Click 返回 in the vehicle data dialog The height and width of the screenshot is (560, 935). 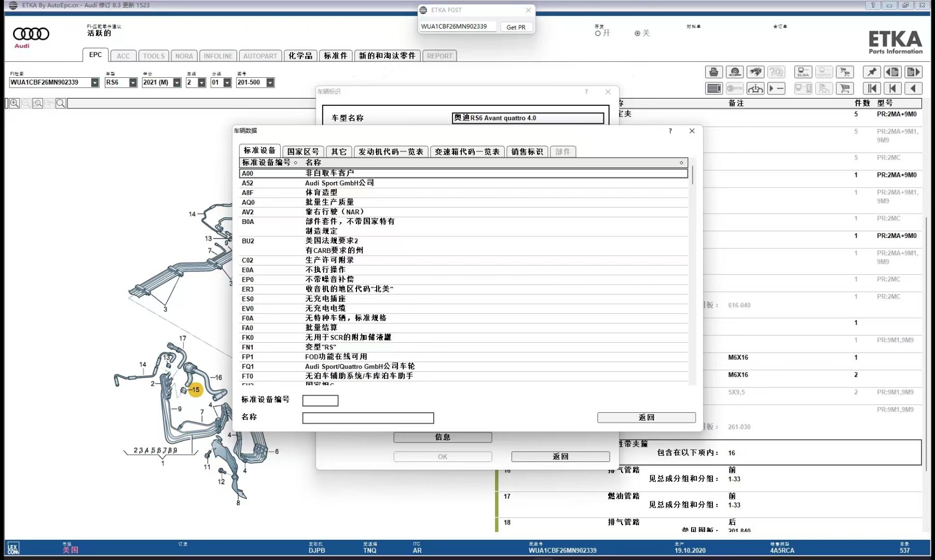click(x=647, y=417)
